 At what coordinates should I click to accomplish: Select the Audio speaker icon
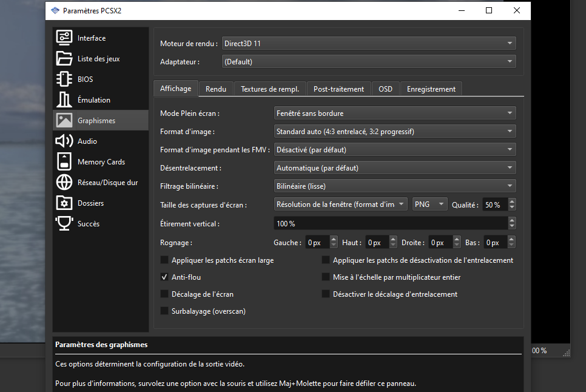pos(64,141)
